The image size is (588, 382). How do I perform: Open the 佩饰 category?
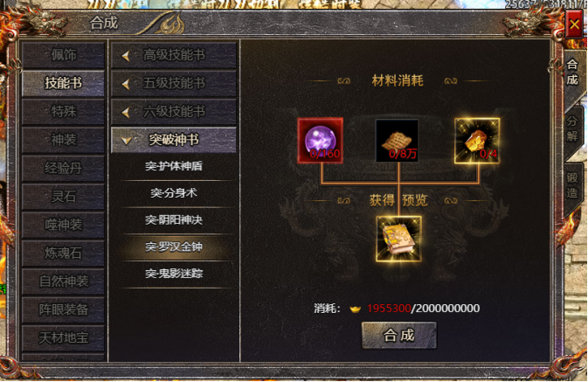click(64, 55)
